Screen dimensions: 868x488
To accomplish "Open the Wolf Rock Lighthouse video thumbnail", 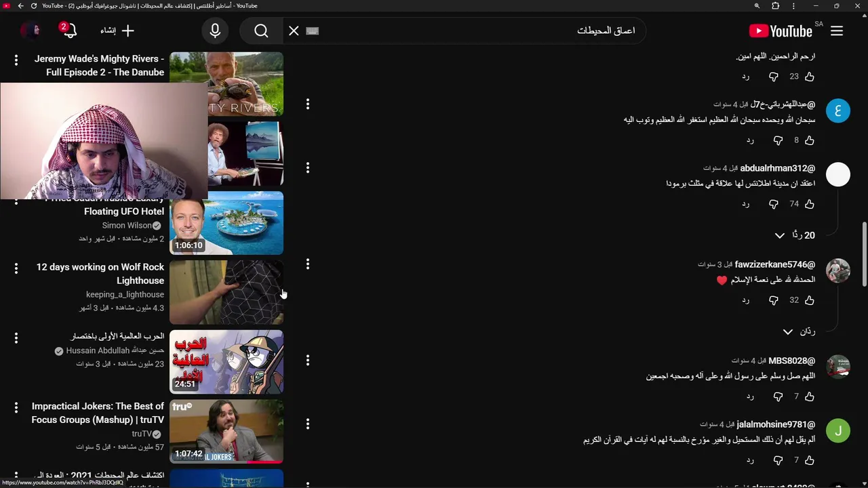I will [226, 293].
